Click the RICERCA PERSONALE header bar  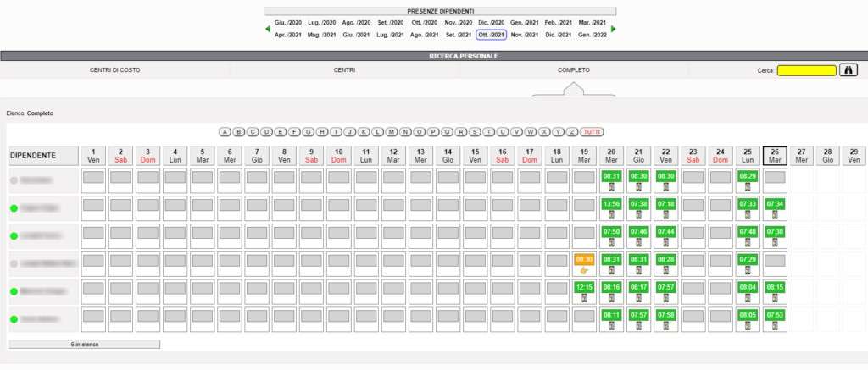pyautogui.click(x=434, y=56)
